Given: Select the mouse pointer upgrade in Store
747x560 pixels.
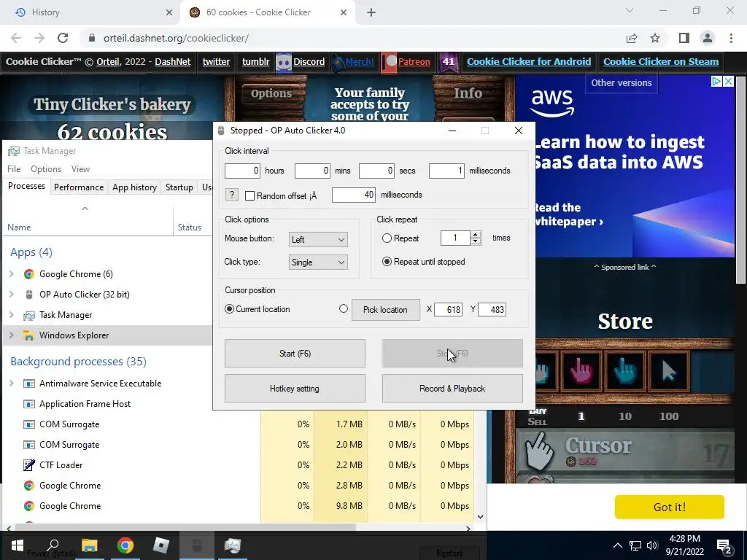Looking at the screenshot, I should (670, 371).
